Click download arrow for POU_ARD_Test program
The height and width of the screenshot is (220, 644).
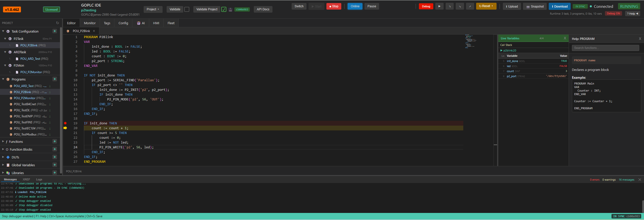(50, 86)
